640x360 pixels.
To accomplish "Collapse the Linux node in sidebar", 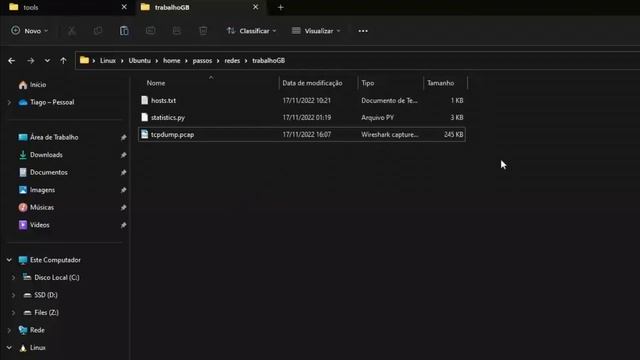I will pos(9,348).
